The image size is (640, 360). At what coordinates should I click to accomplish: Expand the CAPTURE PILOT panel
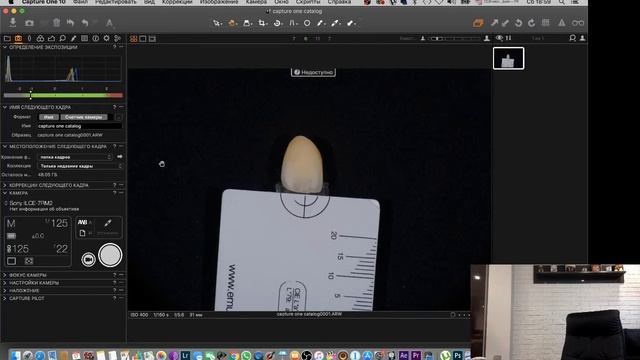(5, 298)
